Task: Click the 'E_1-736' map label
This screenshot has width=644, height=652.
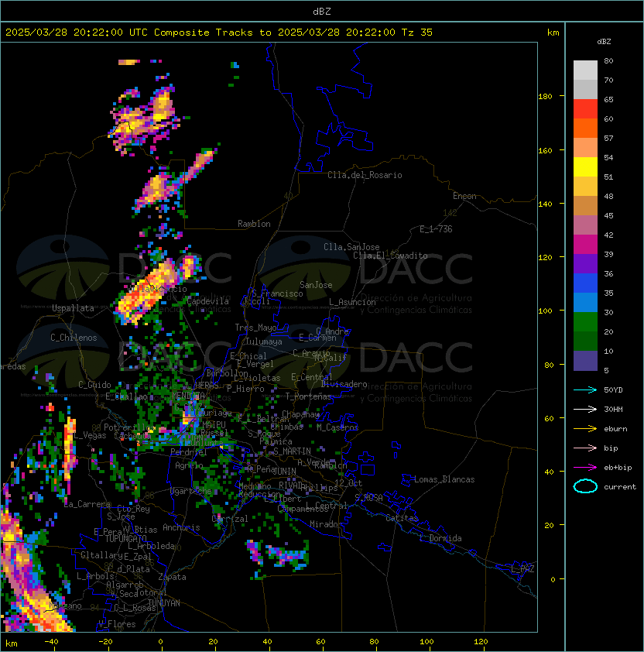Action: [x=436, y=229]
